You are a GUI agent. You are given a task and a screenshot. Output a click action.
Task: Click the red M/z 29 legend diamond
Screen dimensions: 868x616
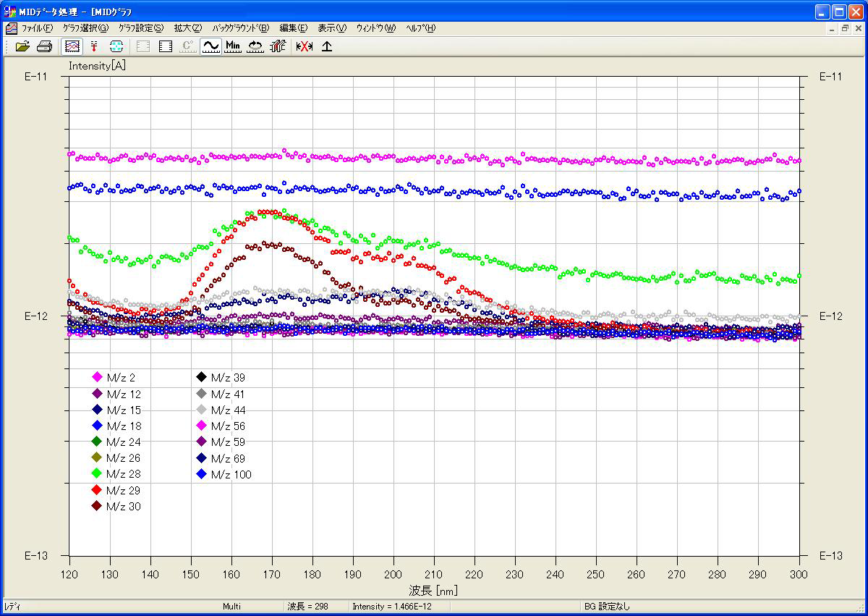point(97,490)
